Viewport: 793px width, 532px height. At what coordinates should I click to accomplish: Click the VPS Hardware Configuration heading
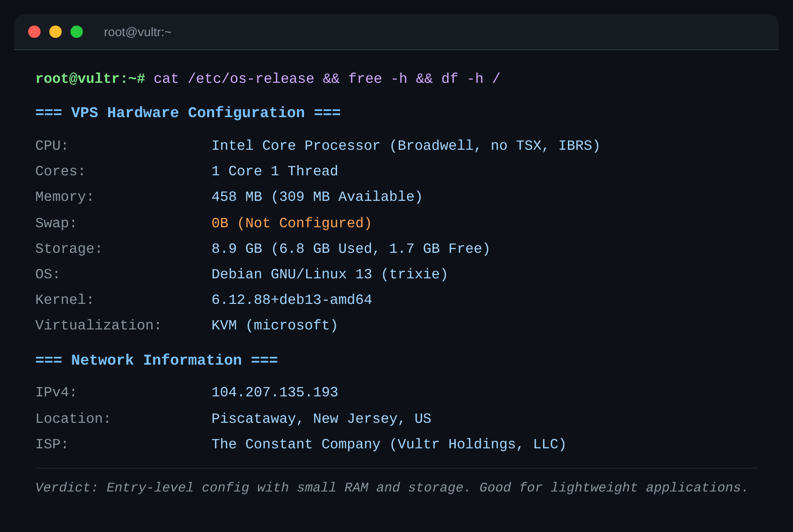pyautogui.click(x=188, y=113)
